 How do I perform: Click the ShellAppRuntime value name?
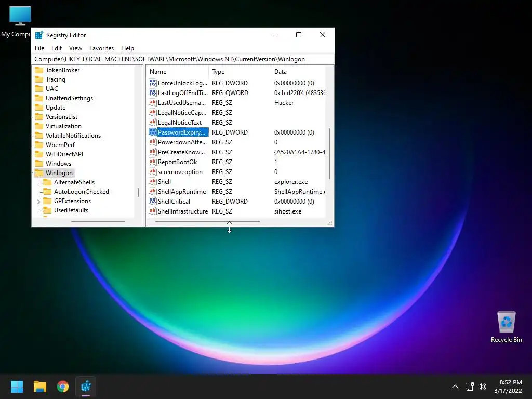182,192
